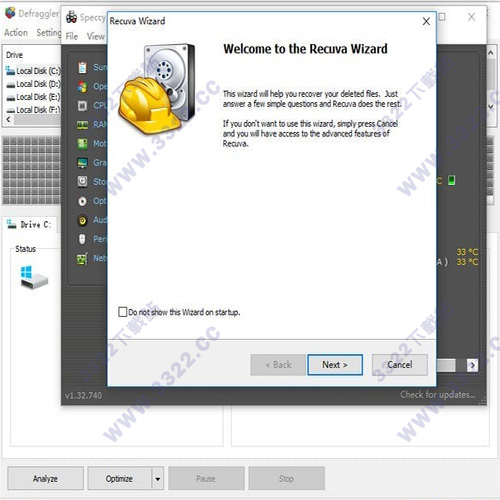Click the Drive column header in Defraggler
Viewport: 500px width, 500px height.
(x=14, y=55)
